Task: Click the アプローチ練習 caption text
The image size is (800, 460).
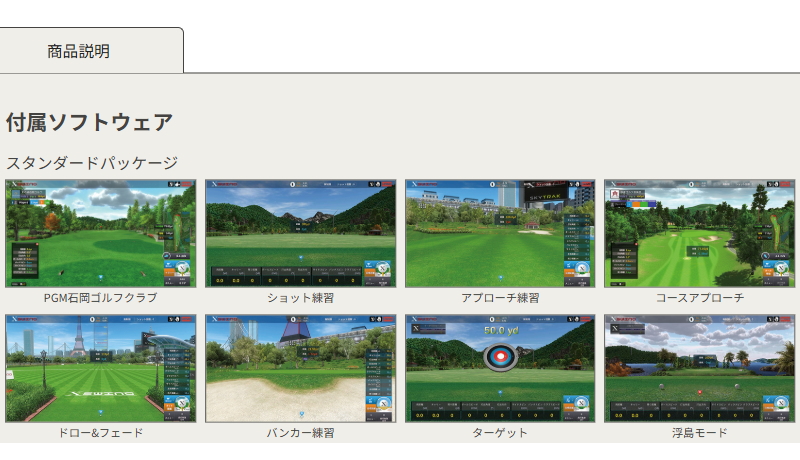Action: coord(500,298)
